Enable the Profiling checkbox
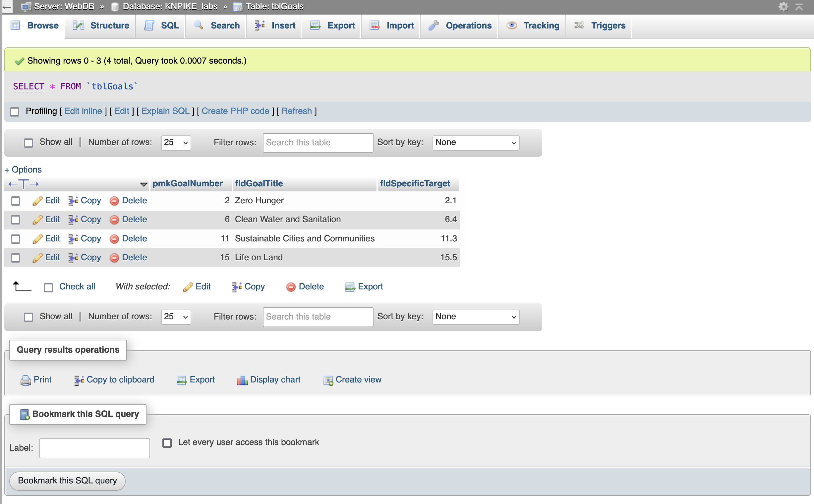814x504 pixels. click(x=15, y=111)
